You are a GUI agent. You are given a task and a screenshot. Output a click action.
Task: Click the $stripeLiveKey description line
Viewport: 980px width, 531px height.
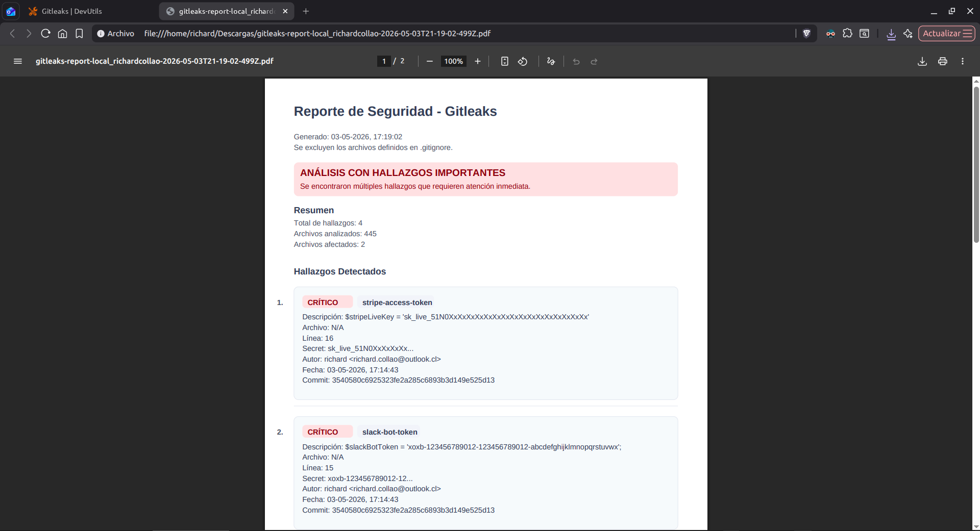click(445, 317)
